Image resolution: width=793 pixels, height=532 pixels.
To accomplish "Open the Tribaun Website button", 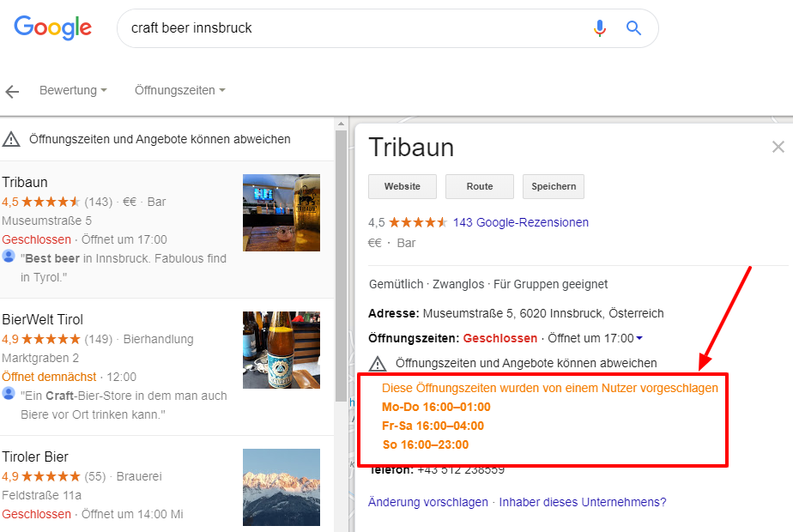I will click(x=402, y=186).
